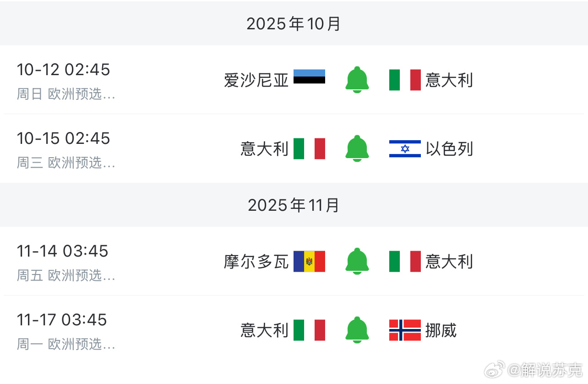This screenshot has width=588, height=384.
Task: Click Italy flag in the 11-14 match row
Action: pyautogui.click(x=405, y=261)
